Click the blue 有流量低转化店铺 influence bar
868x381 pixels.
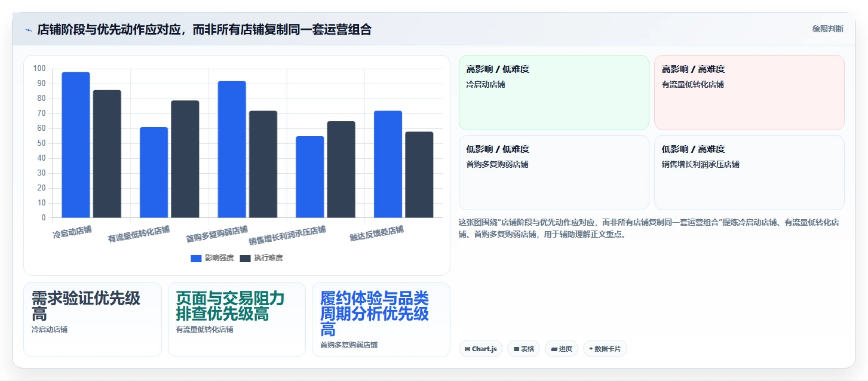point(154,173)
